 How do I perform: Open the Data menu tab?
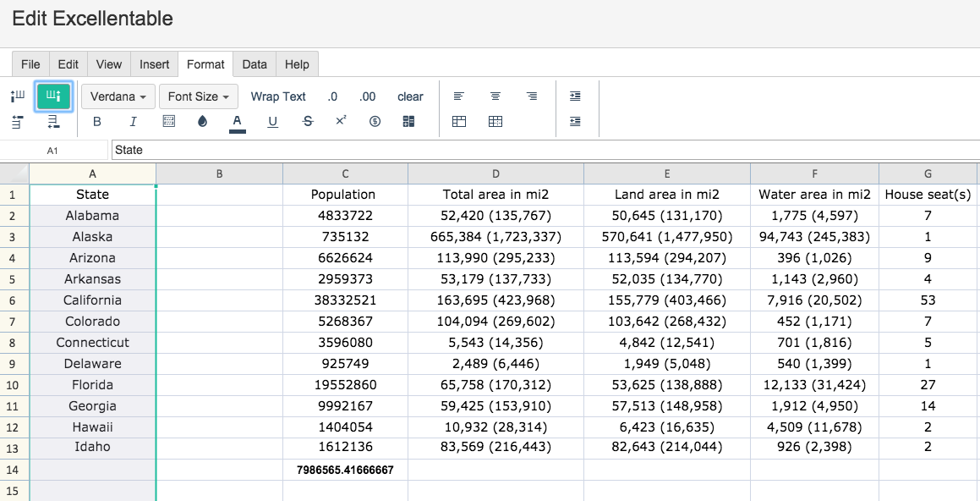pos(255,64)
